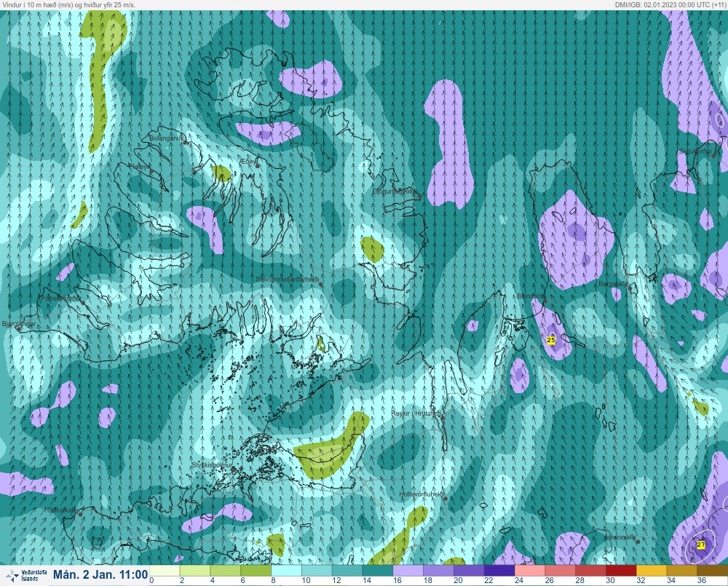Viewport: 728px width, 586px height.
Task: Pick the 22–24 m/s deep indigo legend swatch
Action: tap(499, 571)
